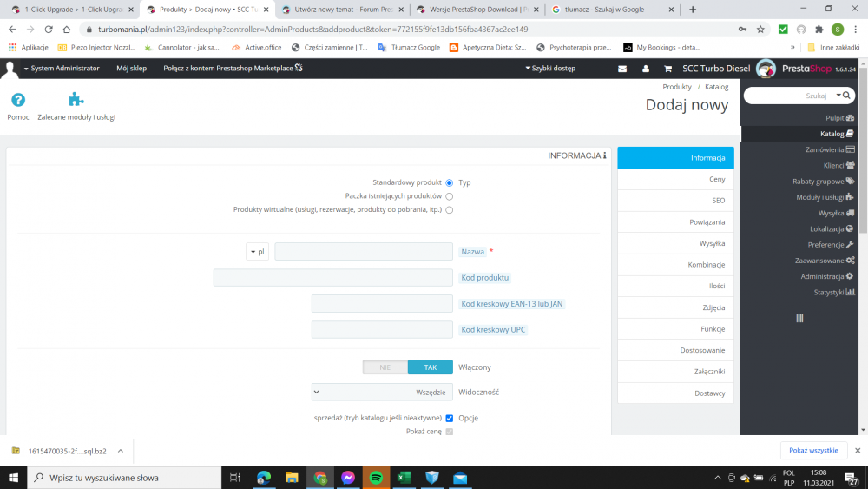Toggle the sprzedaż checkbox

(449, 418)
